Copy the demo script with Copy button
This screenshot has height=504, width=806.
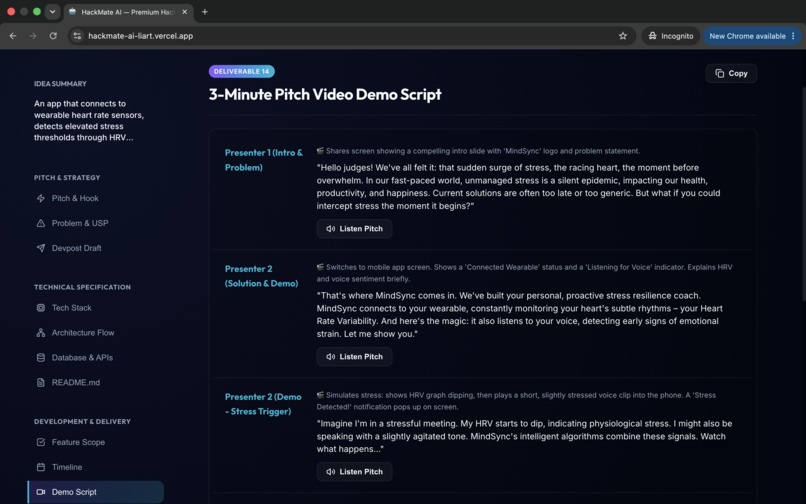click(x=731, y=74)
